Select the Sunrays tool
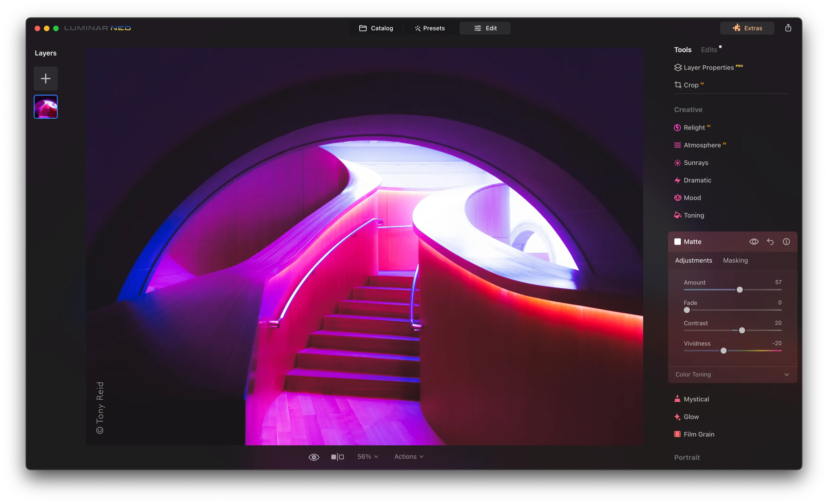 pyautogui.click(x=695, y=163)
